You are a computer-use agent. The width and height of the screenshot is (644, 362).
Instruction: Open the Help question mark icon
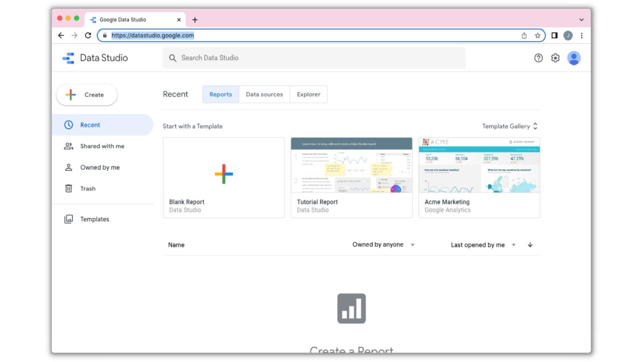538,58
